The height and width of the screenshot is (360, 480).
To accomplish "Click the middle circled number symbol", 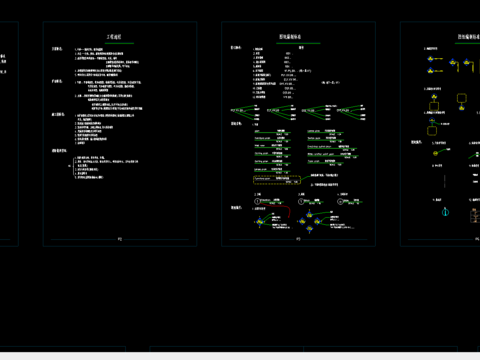I will [301, 201].
